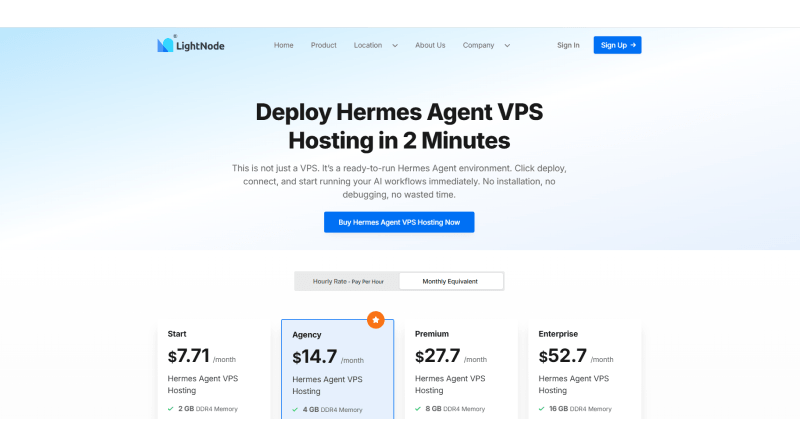
Task: Click the 2 GB DDR4 Memory text
Action: 208,409
